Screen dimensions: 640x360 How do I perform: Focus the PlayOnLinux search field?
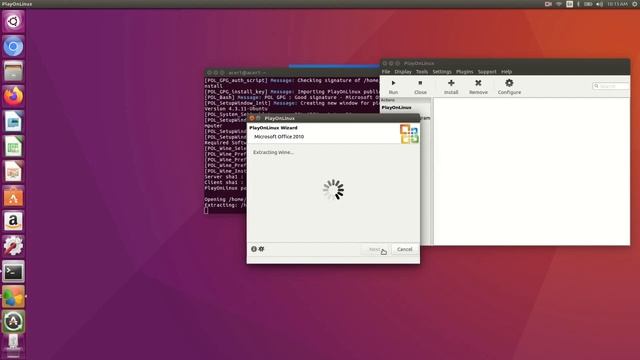(x=611, y=86)
